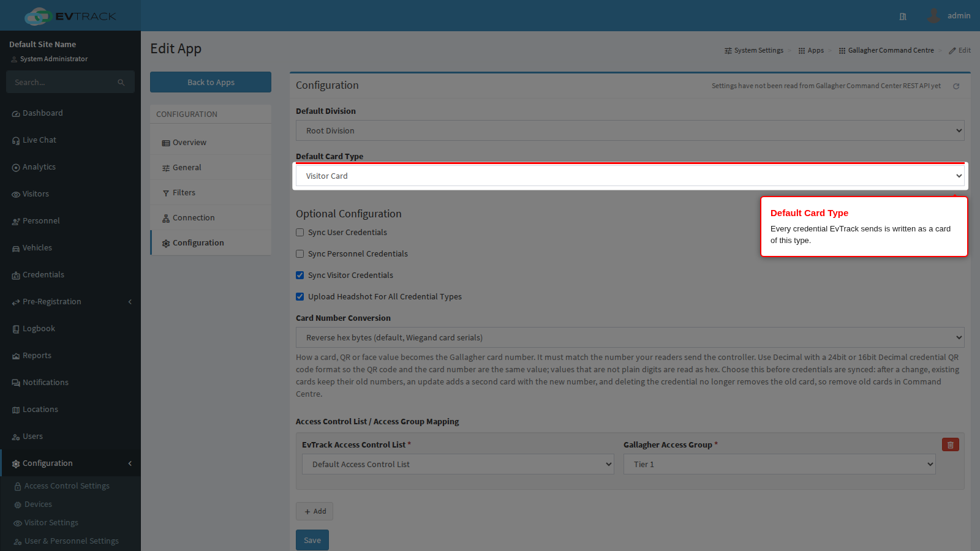Open Gallagher Access Group dropdown
The image size is (980, 551).
click(780, 464)
